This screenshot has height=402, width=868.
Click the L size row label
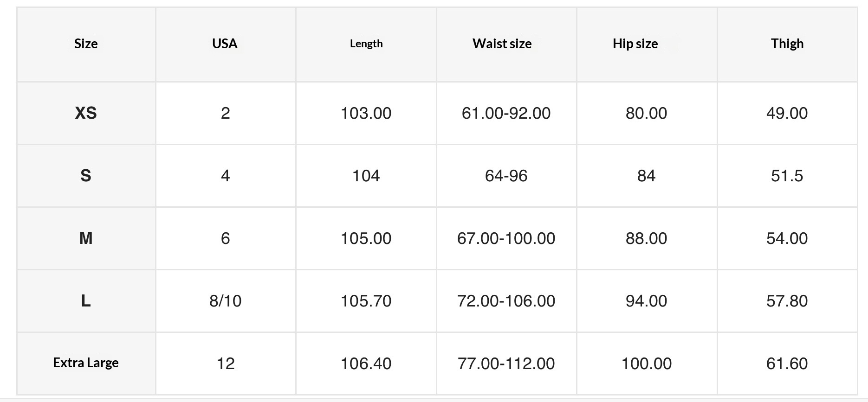[x=86, y=301]
